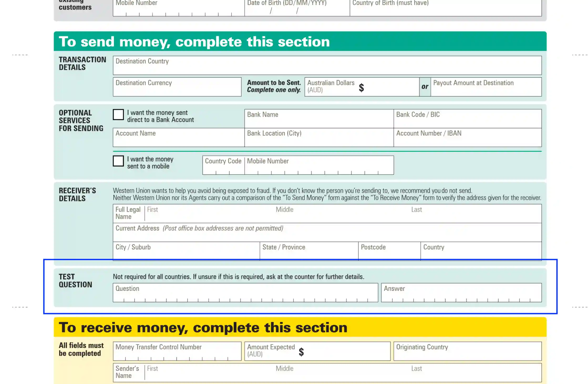Screen dimensions: 588x384
Task: Click the Bank Code / BIC field
Action: 468,119
